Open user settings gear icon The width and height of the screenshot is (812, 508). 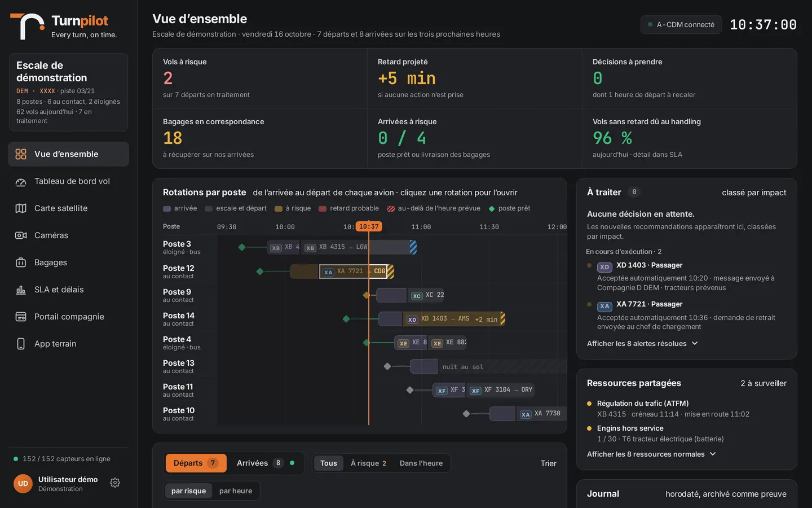pyautogui.click(x=115, y=483)
